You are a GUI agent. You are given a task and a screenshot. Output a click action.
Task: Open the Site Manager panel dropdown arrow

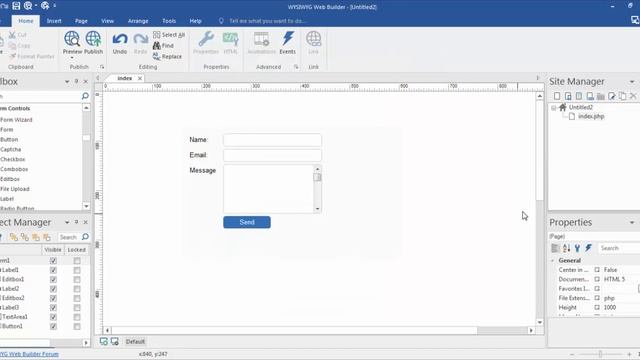point(632,82)
